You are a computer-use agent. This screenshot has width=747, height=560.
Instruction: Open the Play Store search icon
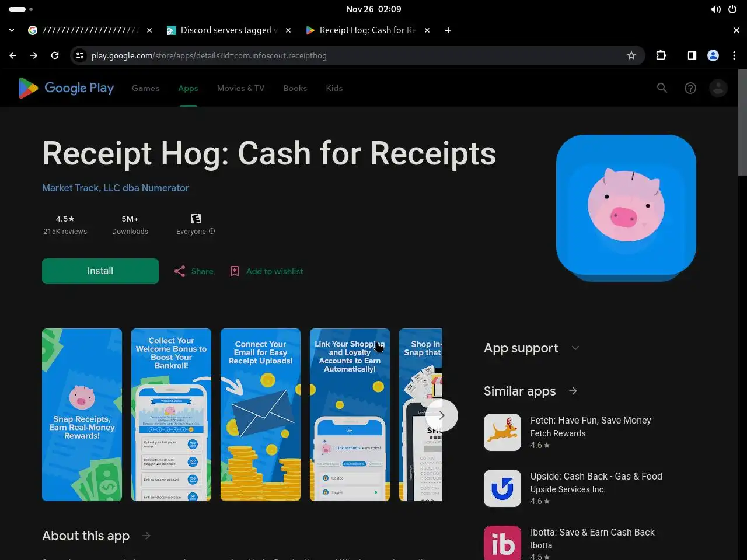click(x=662, y=88)
